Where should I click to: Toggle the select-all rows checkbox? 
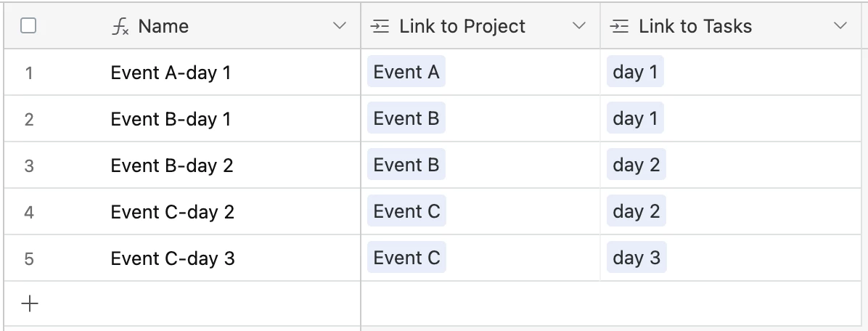point(28,25)
